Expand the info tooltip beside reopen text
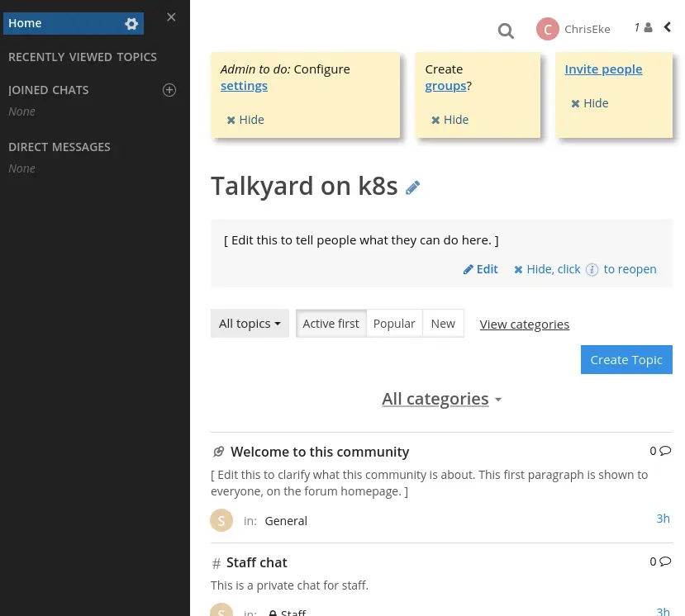Viewport: 685px width, 616px height. [592, 269]
